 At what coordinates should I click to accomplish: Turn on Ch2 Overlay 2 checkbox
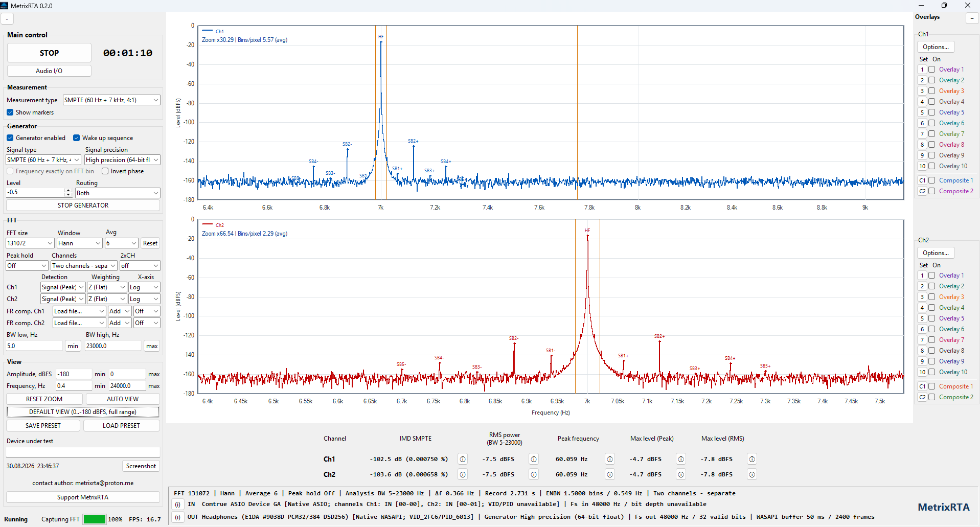(932, 286)
